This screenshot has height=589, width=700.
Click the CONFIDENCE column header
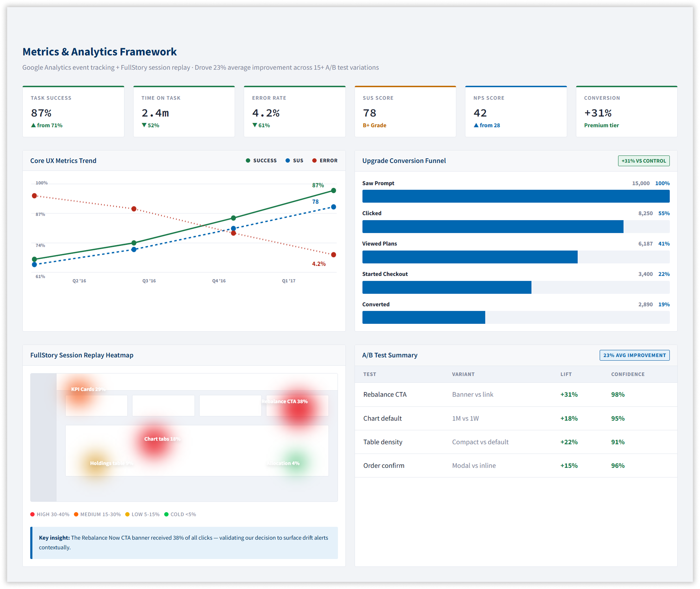tap(627, 374)
